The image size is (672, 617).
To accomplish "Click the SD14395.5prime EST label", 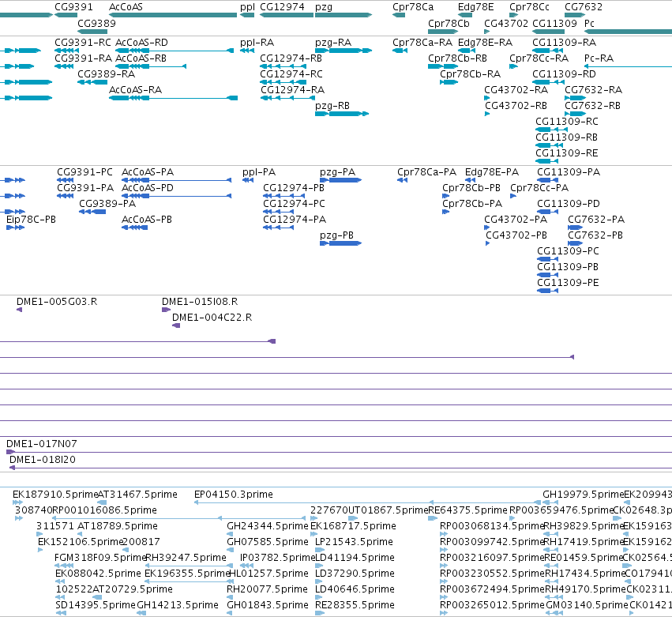I will point(96,605).
